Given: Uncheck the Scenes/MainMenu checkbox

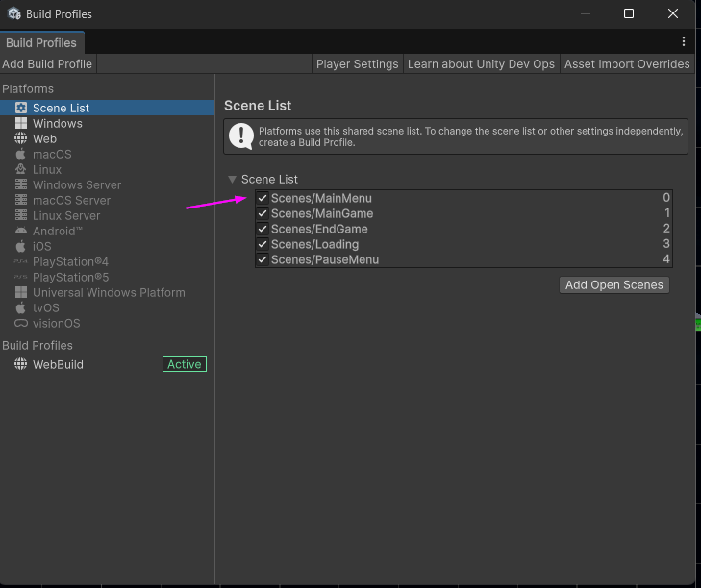Looking at the screenshot, I should coord(263,198).
